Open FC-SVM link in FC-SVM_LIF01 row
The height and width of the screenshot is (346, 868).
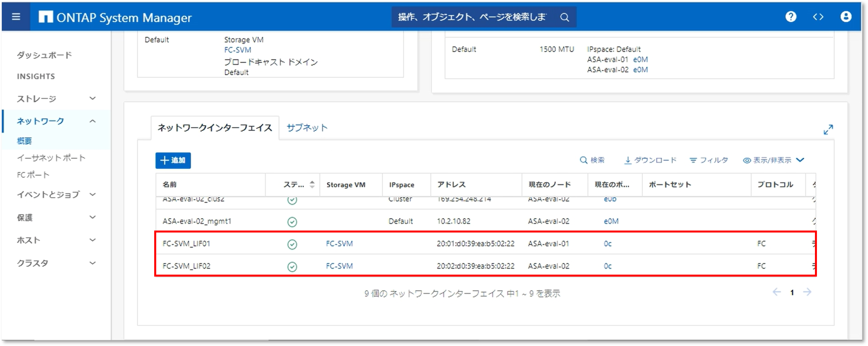pos(339,244)
